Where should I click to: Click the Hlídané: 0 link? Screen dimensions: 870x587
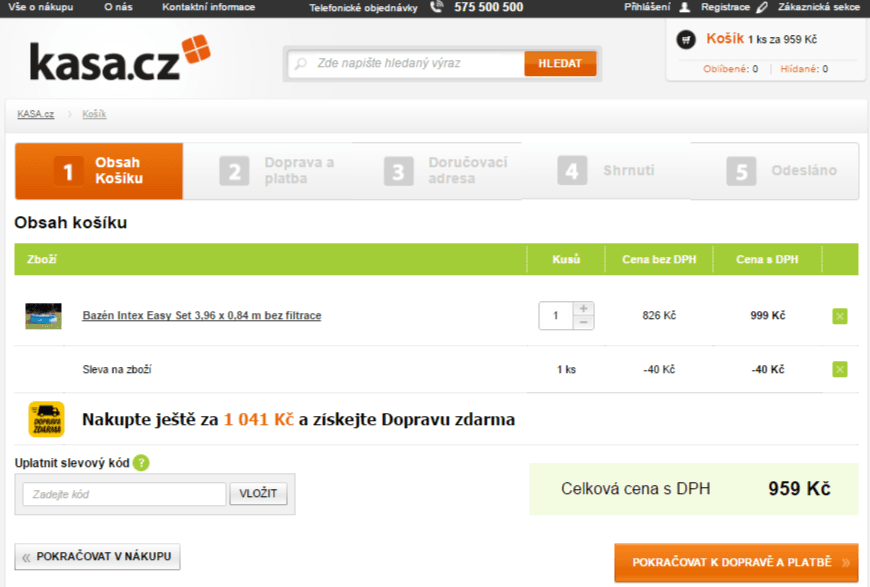804,69
